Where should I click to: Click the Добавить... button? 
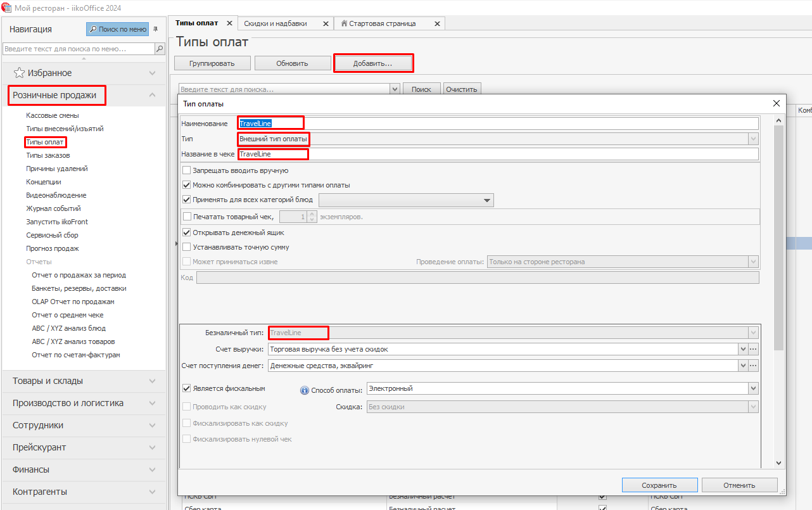click(373, 63)
